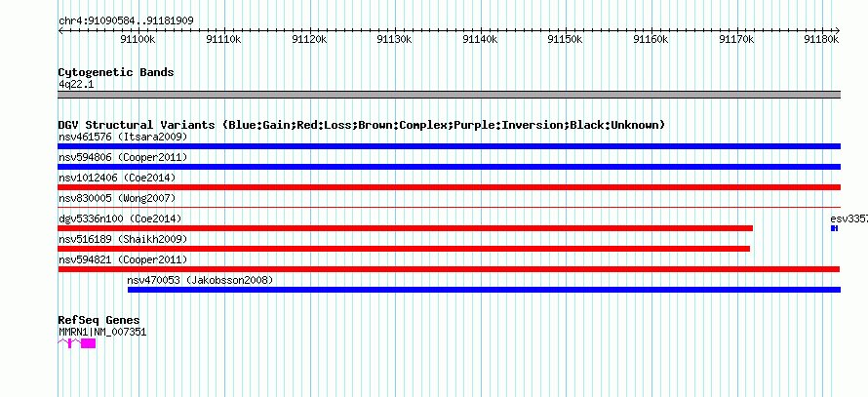Select the nsv470053 (Jakobsson2008) blue bar
Viewport: 868px width, 397px height.
click(x=484, y=290)
